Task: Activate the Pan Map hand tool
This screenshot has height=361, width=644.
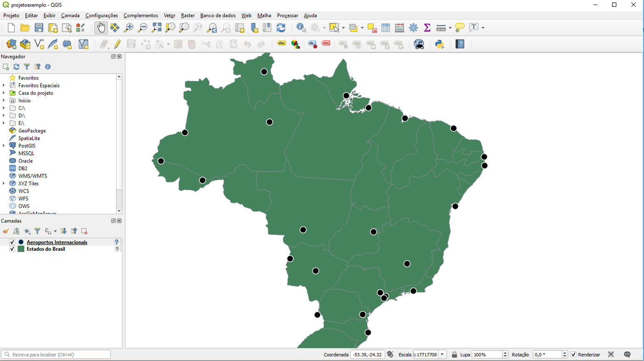Action: tap(101, 28)
